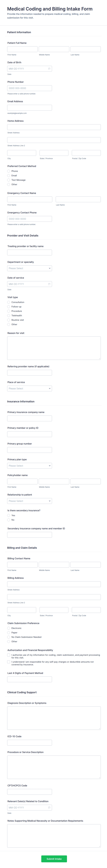Choose Electronic claim submission preference
The image size is (107, 868).
pos(9,628)
